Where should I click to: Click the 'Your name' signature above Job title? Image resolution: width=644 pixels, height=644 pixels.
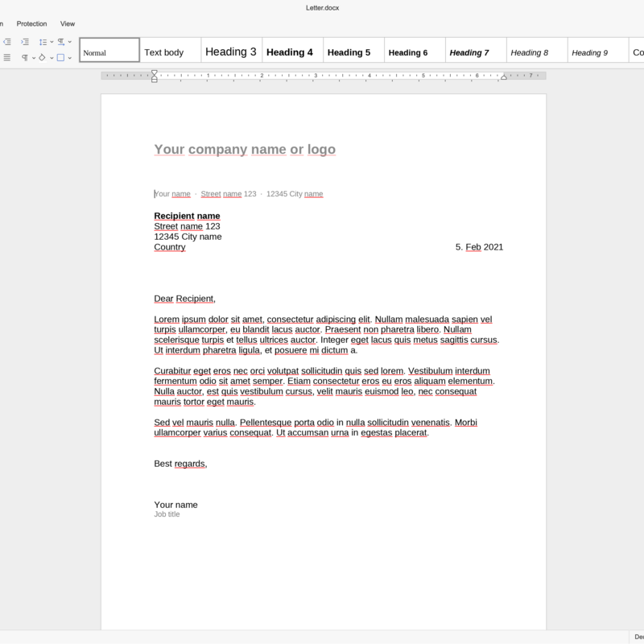(175, 505)
